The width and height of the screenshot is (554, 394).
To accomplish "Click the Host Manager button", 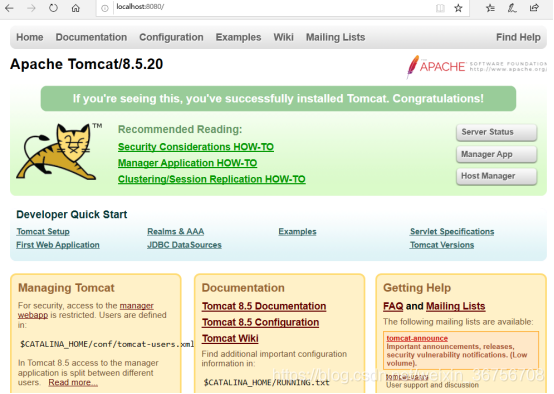I will coord(496,176).
